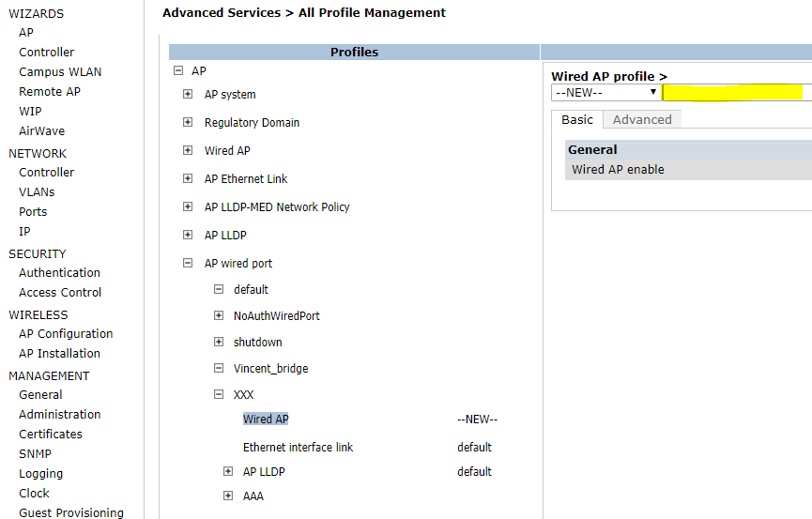812x519 pixels.
Task: Click the AAA tree item
Action: click(x=253, y=496)
